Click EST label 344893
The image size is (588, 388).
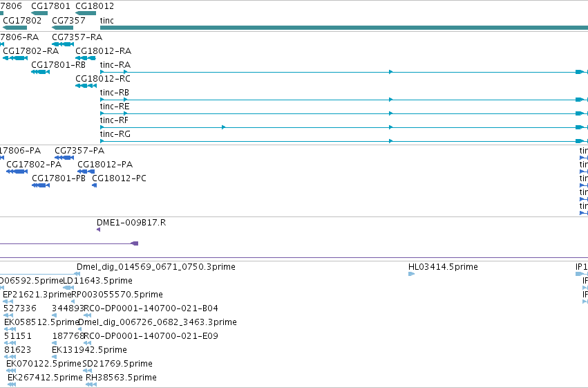coord(68,309)
